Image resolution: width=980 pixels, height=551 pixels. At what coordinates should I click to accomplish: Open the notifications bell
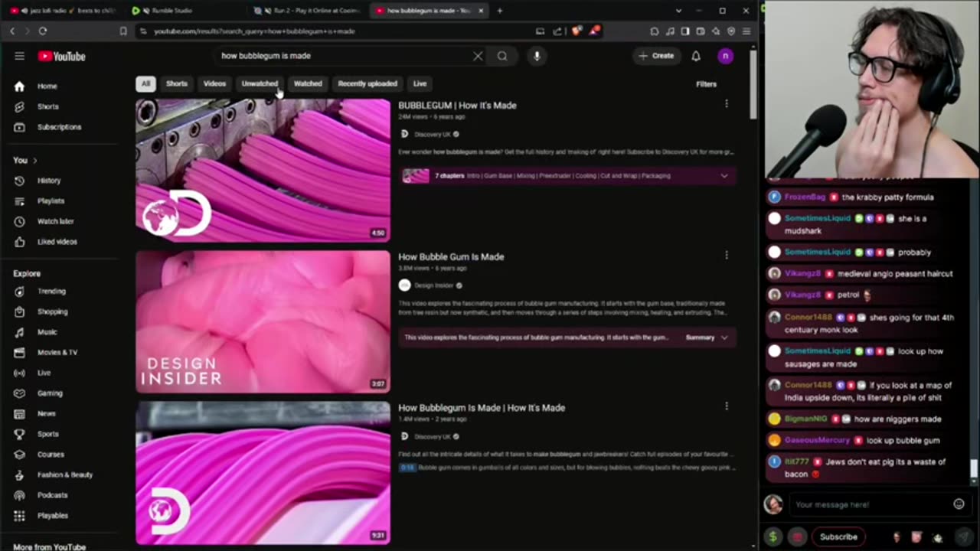tap(696, 56)
